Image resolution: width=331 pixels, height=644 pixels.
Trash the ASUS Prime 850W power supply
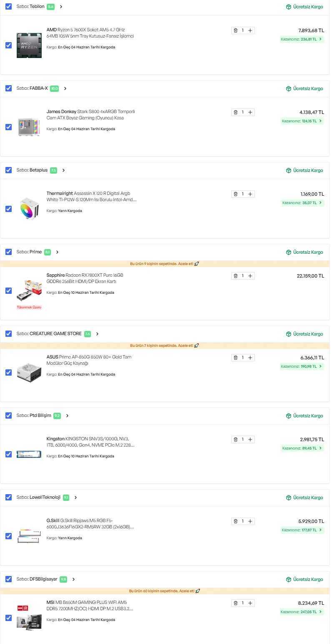(236, 358)
